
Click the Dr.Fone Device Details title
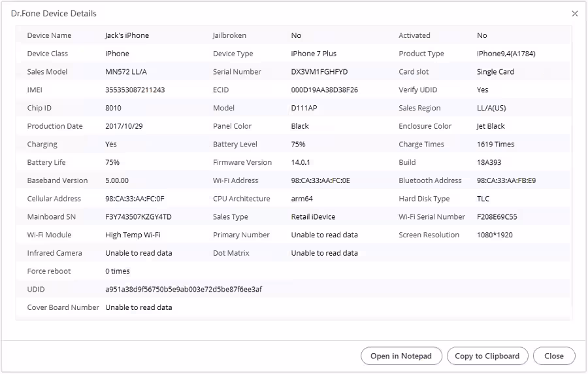[54, 14]
